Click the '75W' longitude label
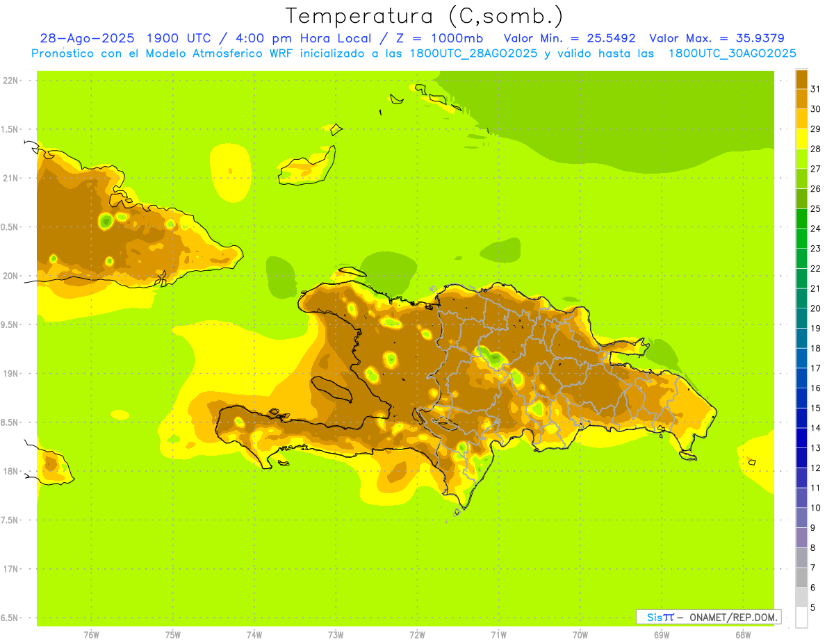Screen dimensions: 834x644 pos(173,634)
